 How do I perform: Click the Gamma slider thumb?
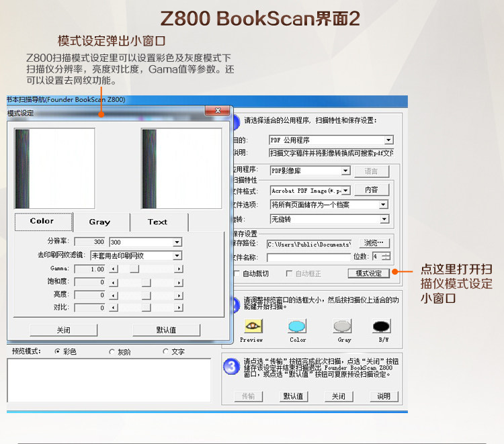(x=134, y=269)
